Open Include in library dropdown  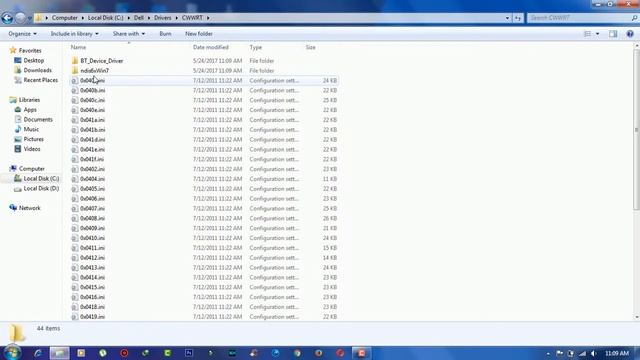click(x=74, y=34)
